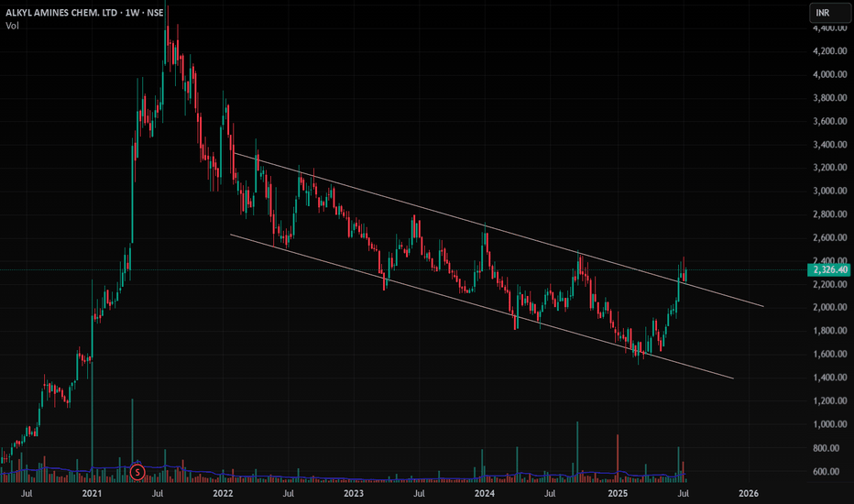Click the 2023 time axis label
This screenshot has height=504, width=854.
click(354, 494)
